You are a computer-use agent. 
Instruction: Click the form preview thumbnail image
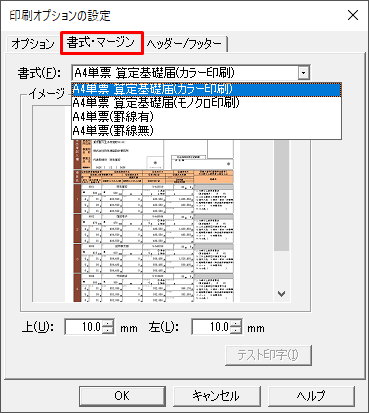(x=153, y=220)
